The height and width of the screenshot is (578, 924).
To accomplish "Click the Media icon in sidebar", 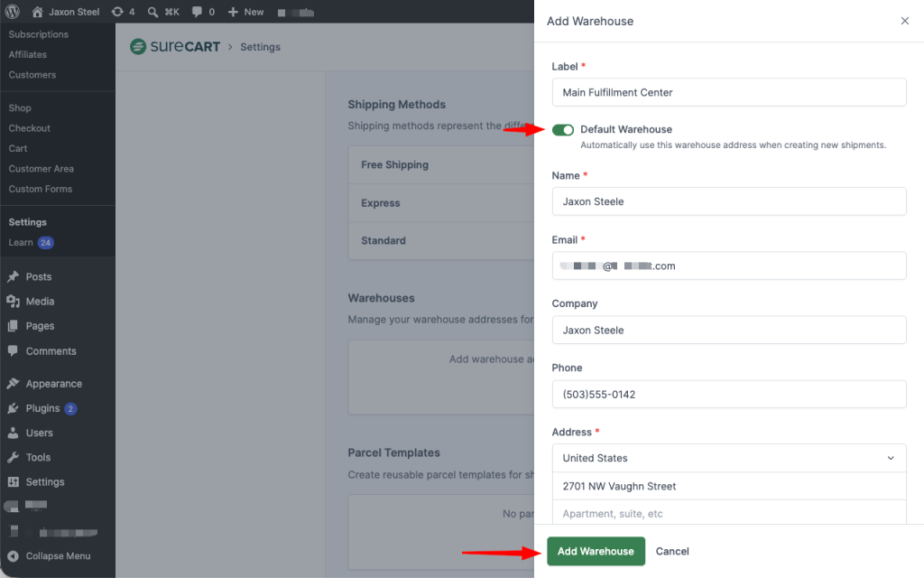I will tap(13, 302).
